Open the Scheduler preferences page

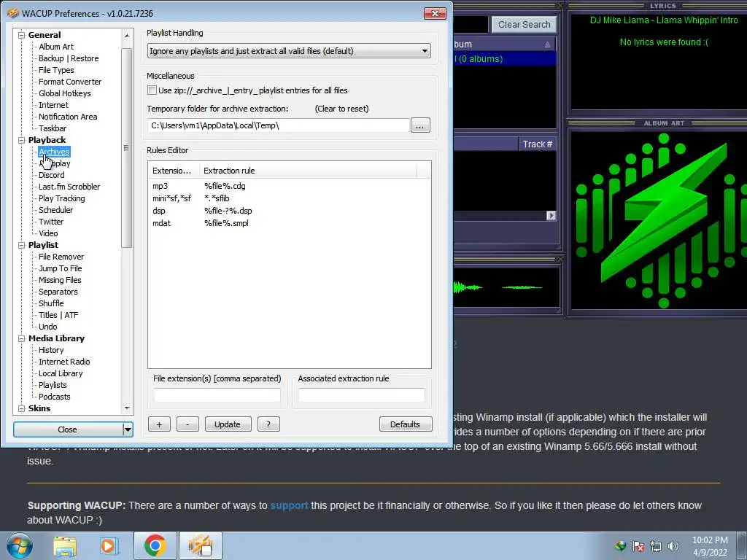pos(55,210)
